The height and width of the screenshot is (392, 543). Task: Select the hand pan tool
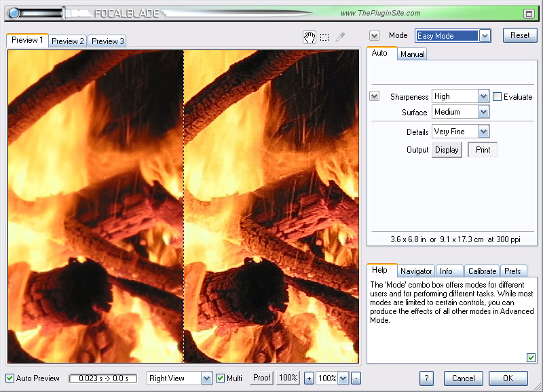(310, 37)
